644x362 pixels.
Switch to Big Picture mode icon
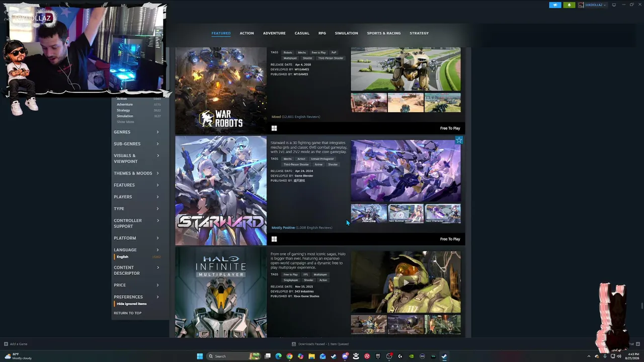coord(614,5)
